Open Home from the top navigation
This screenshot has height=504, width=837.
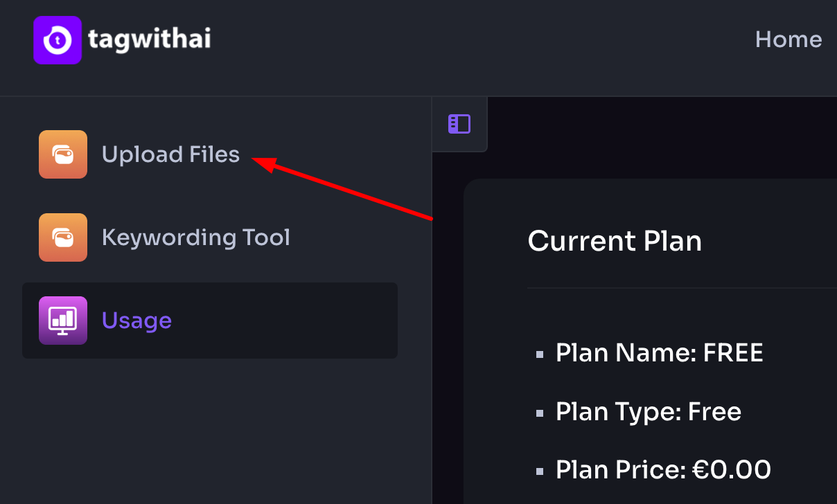tap(788, 39)
